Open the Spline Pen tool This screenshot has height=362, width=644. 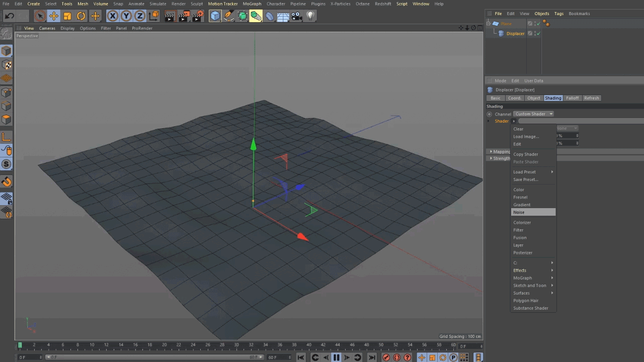tap(229, 16)
